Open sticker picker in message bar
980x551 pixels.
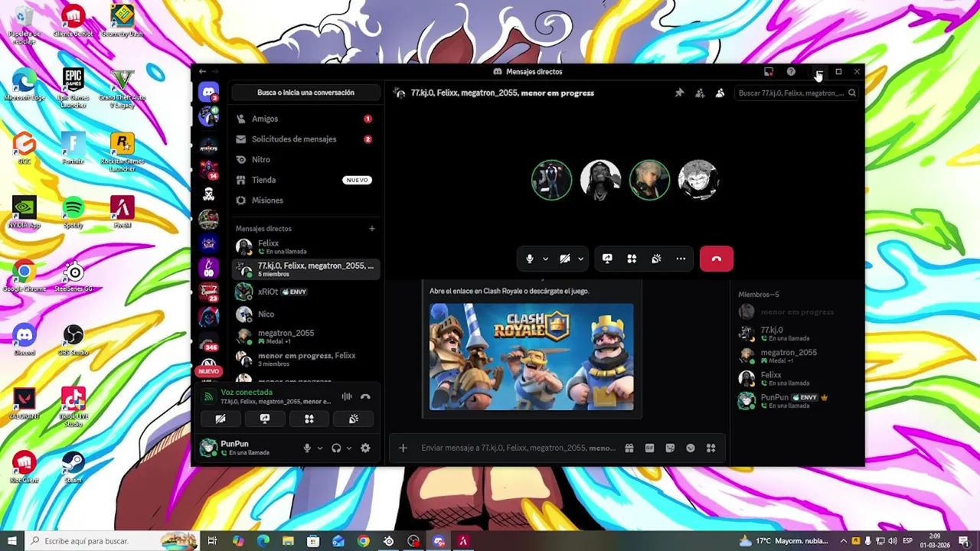coord(670,448)
